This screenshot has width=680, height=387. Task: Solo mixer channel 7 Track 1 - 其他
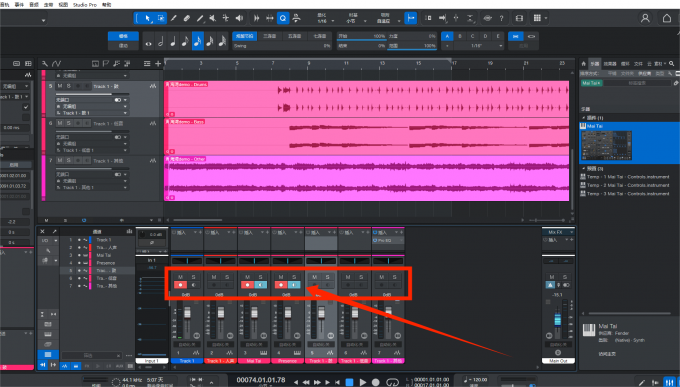tap(395, 277)
